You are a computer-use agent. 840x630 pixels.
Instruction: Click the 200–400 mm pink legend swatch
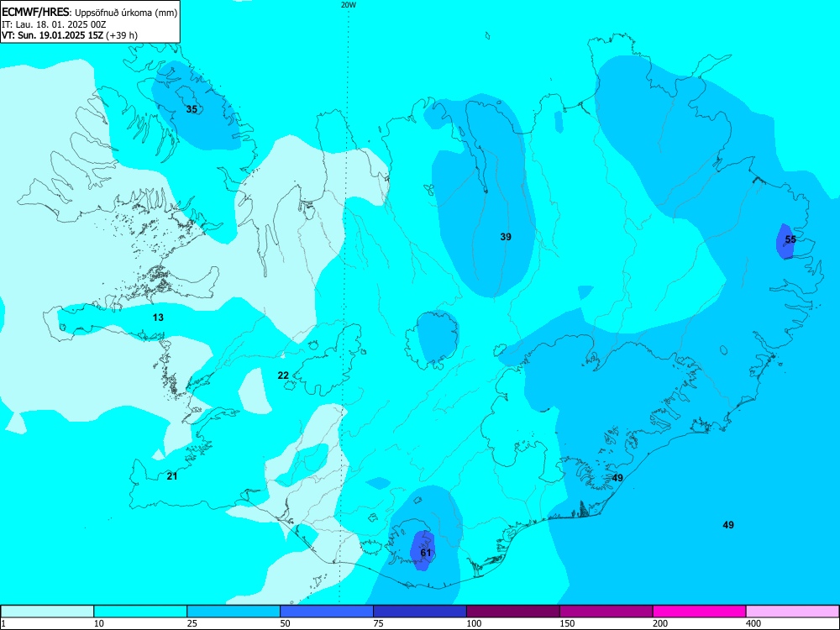(700, 612)
